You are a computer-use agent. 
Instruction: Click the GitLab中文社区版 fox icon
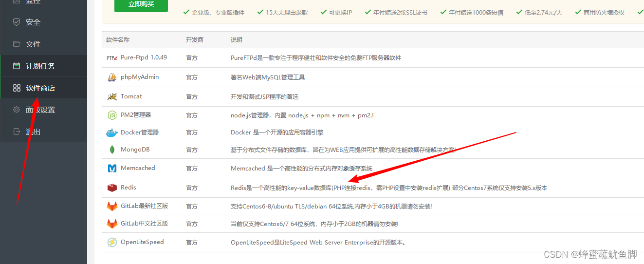(x=112, y=224)
